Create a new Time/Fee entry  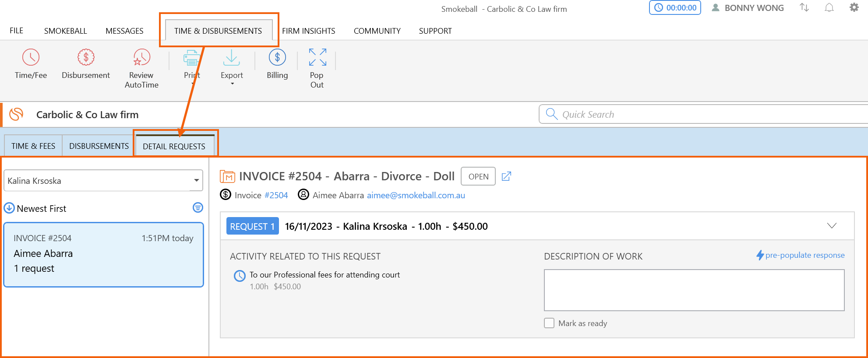pos(31,64)
